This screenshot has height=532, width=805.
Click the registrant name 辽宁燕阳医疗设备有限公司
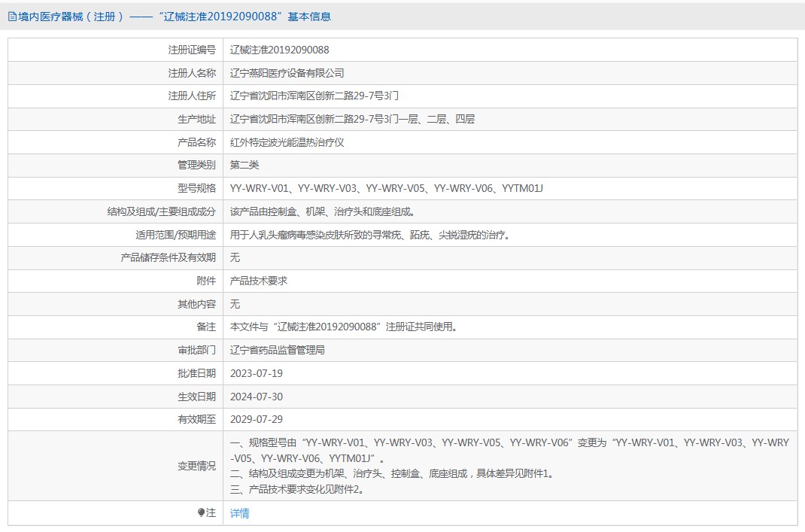click(287, 73)
